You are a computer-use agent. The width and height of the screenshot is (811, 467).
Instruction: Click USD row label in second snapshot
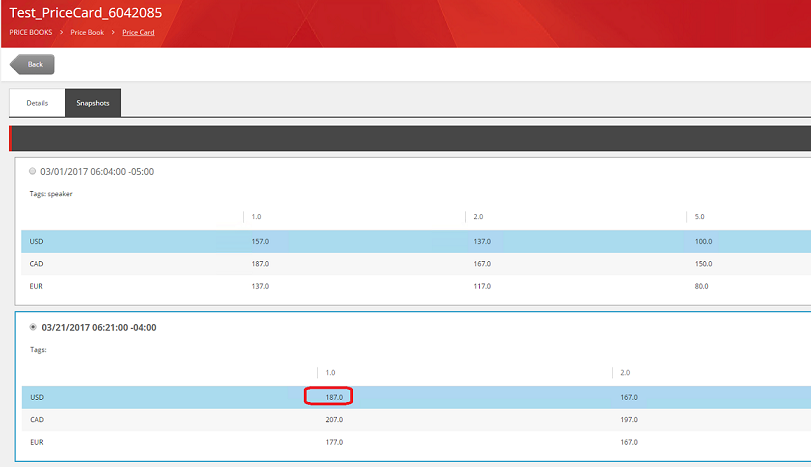coord(37,397)
